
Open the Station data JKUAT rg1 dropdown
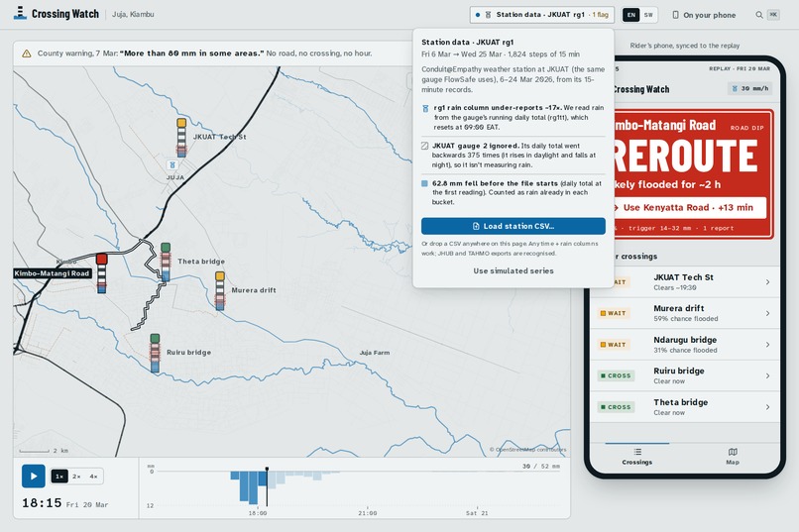tap(541, 15)
